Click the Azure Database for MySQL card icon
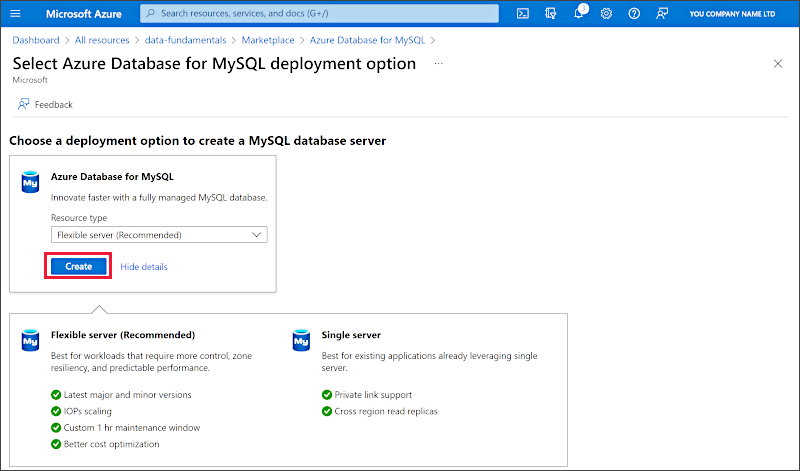 coord(30,182)
